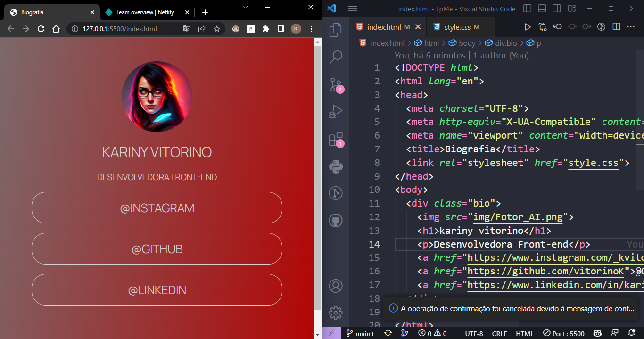
Task: Open the more actions ellipsis in editor toolbar
Action: [632, 27]
